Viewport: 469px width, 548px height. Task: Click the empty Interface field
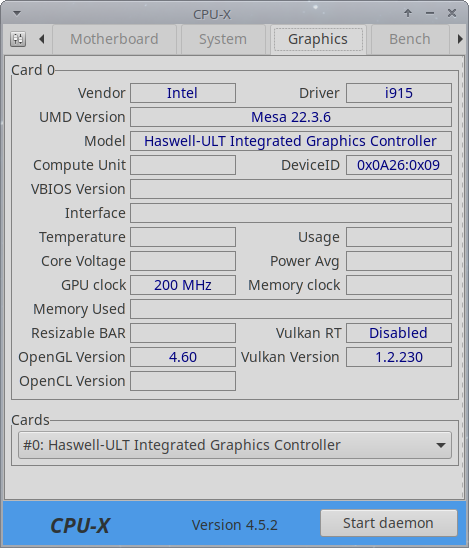(x=291, y=213)
